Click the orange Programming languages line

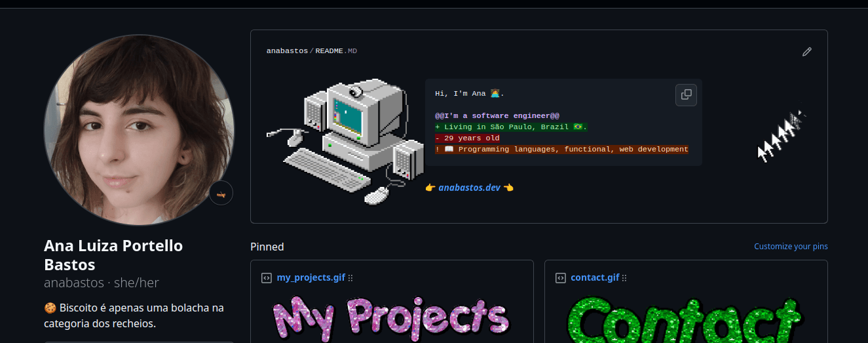[561, 149]
